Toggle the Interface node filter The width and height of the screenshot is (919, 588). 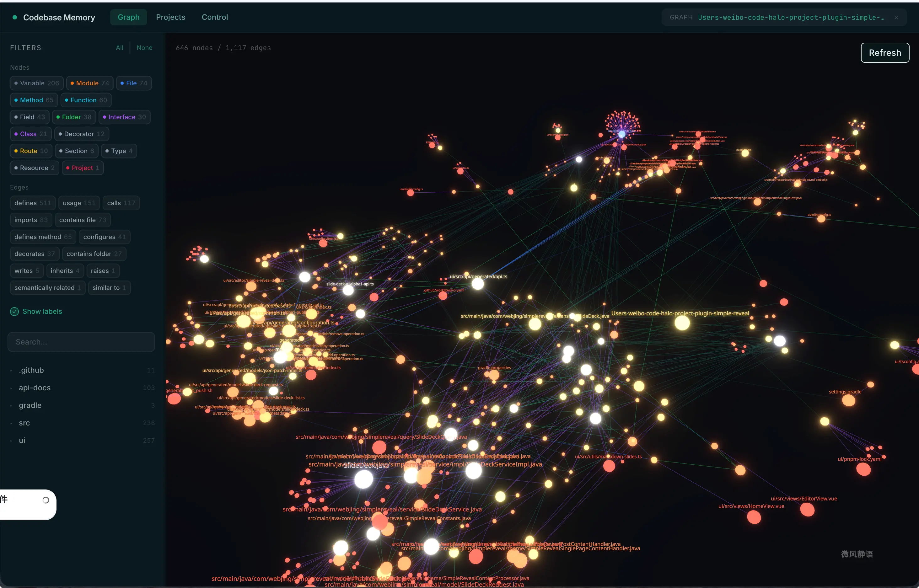coord(124,117)
